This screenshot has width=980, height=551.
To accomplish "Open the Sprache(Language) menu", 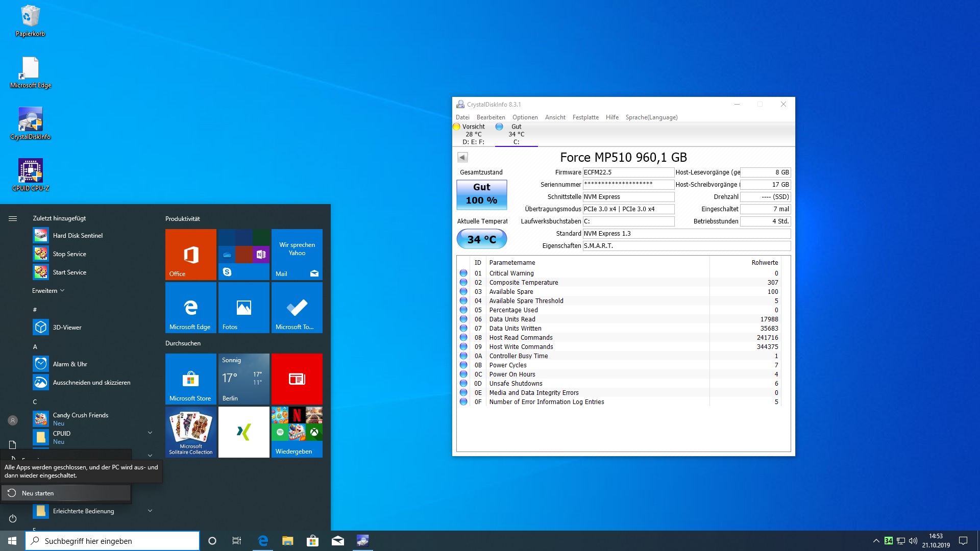I will coord(651,117).
